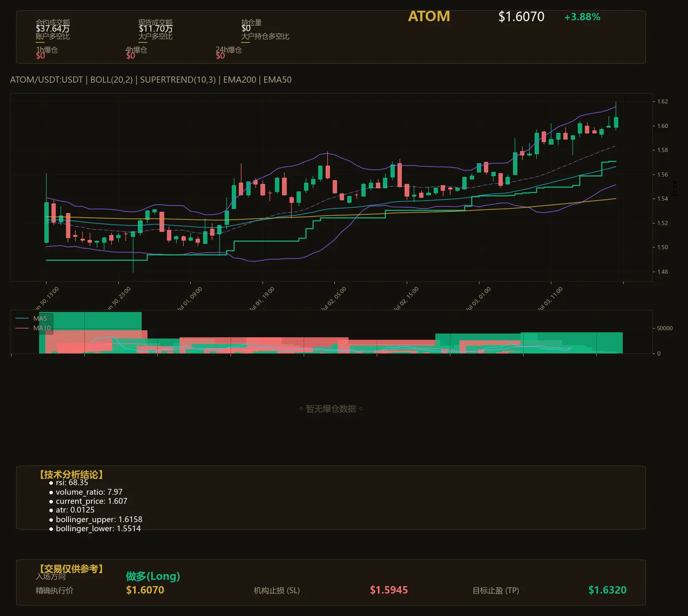Click the 做多(Long) entry direction
The height and width of the screenshot is (616, 688).
153,576
